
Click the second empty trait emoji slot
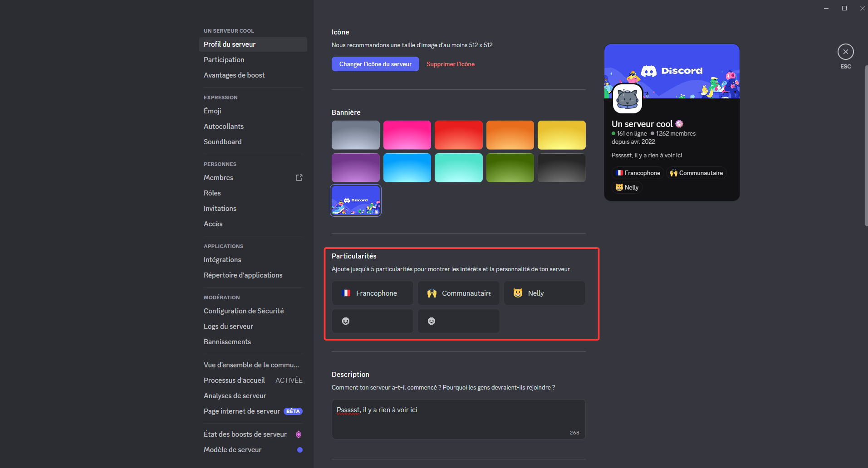(432, 321)
